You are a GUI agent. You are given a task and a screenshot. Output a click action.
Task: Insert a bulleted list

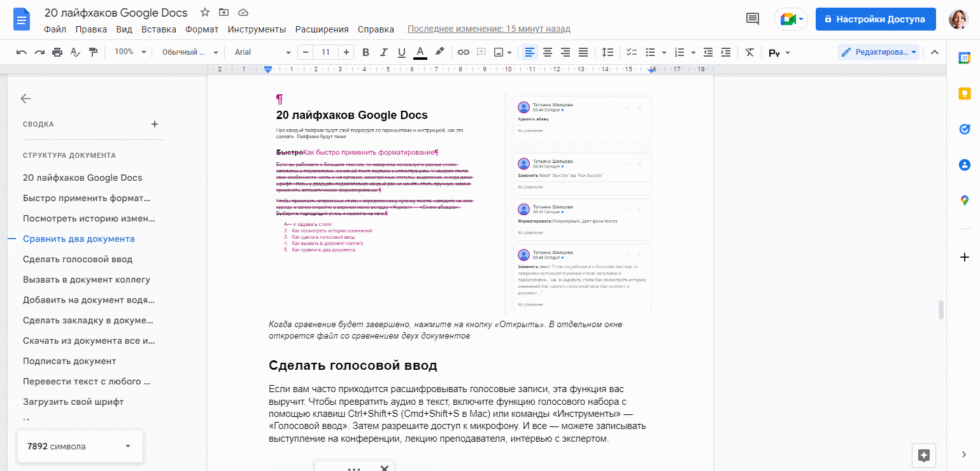tap(650, 52)
